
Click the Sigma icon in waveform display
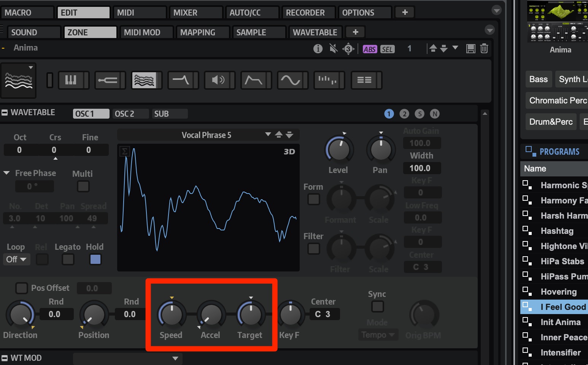[124, 151]
